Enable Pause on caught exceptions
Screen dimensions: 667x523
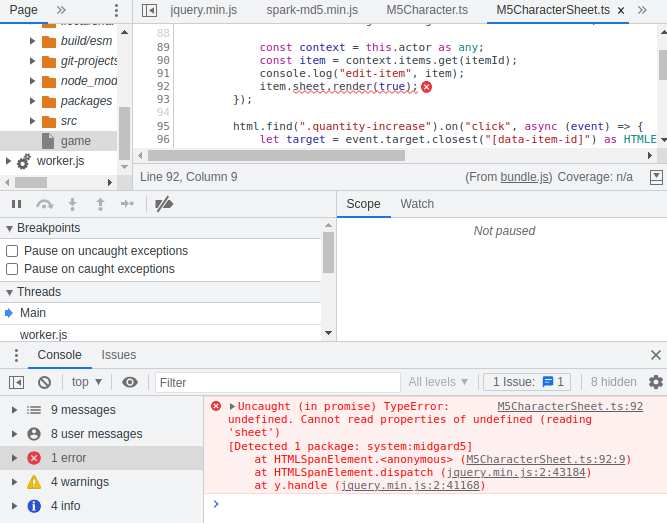click(x=12, y=269)
